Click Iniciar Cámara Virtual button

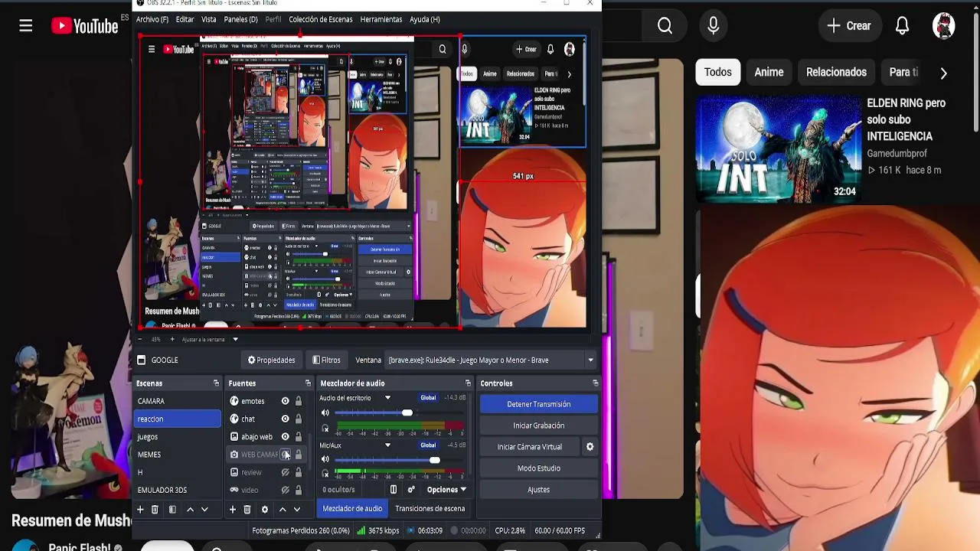coord(530,447)
